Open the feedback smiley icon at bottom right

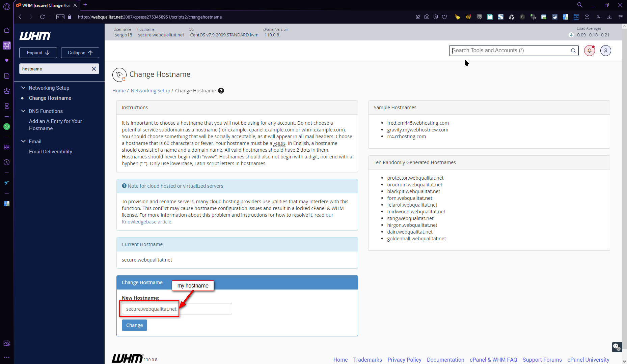(617, 347)
